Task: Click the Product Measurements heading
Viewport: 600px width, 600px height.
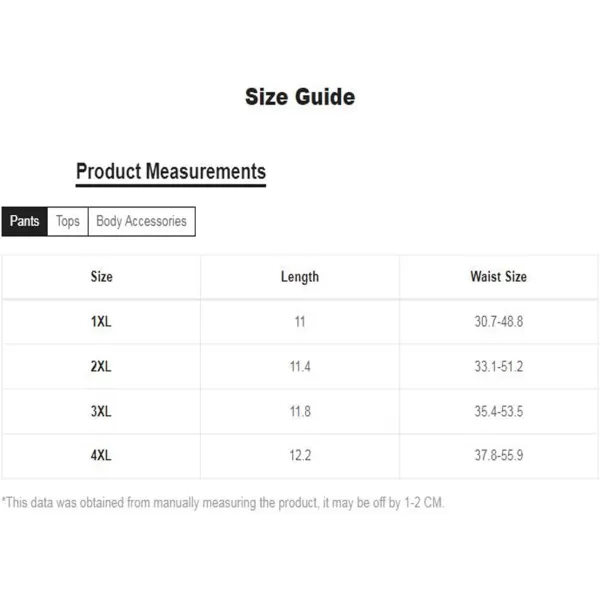Action: tap(171, 171)
